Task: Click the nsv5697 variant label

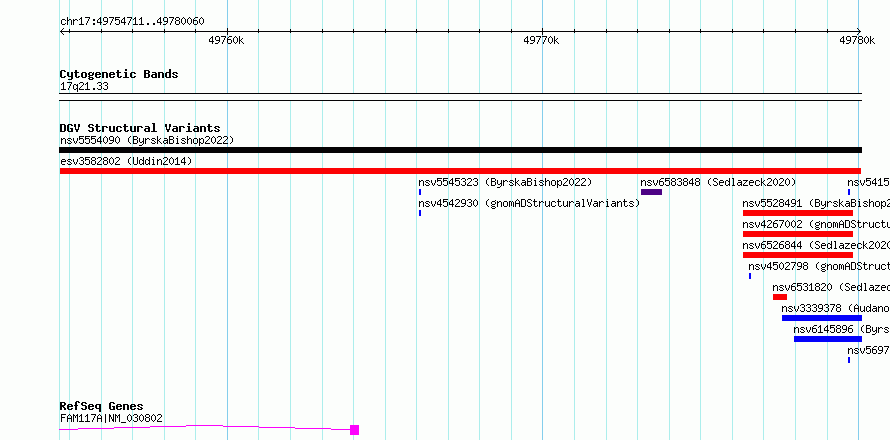Action: tap(868, 350)
